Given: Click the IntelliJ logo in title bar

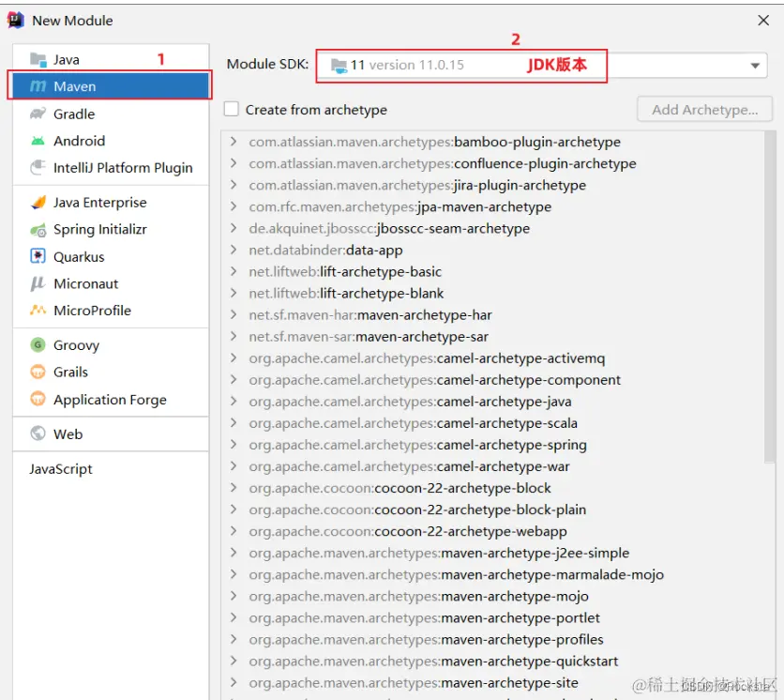Looking at the screenshot, I should coord(16,21).
